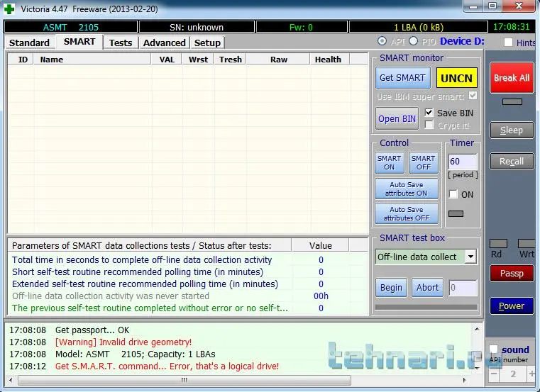Click the horizontal scrollbar thumb in log
Viewport: 540px width, 392px height.
[x=184, y=380]
